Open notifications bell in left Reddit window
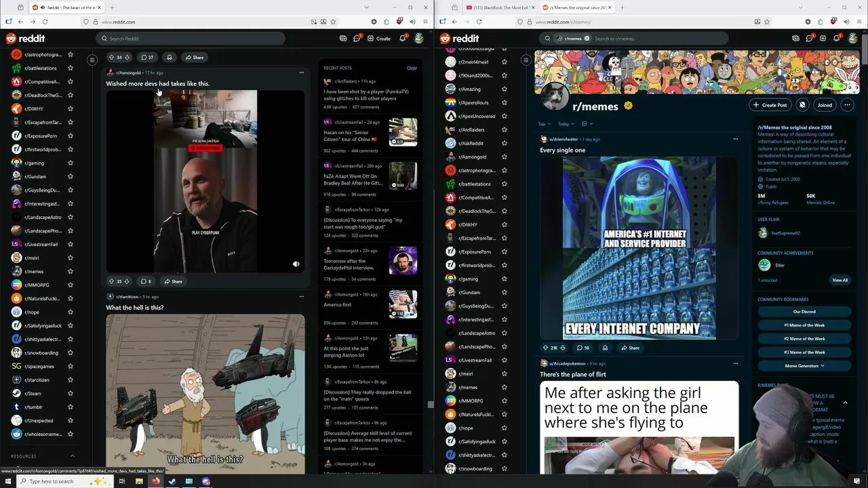The width and height of the screenshot is (868, 488). tap(402, 39)
